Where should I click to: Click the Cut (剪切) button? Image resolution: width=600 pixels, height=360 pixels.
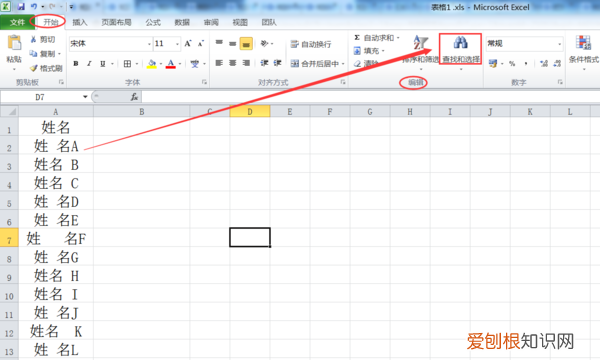[x=42, y=39]
